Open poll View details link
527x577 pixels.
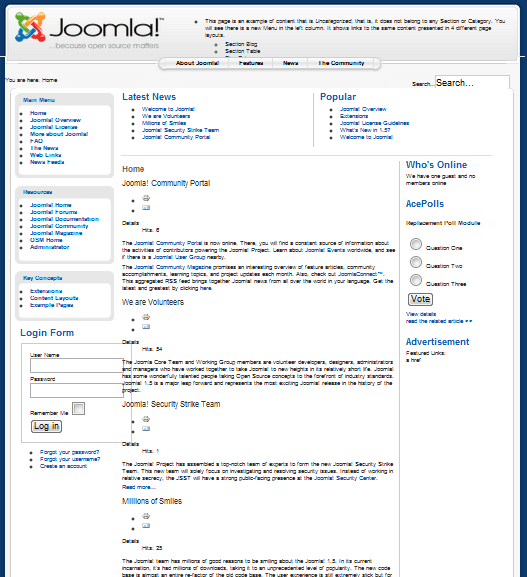coord(421,314)
